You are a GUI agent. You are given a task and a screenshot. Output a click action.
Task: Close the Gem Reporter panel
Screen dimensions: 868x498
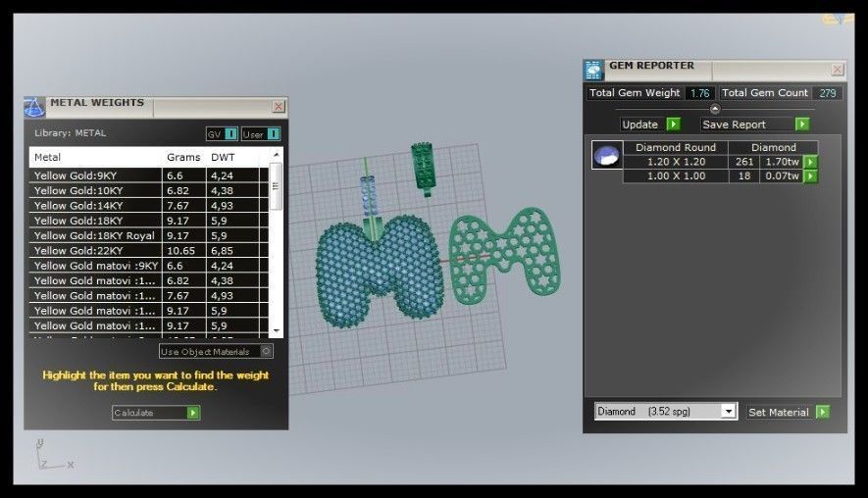pyautogui.click(x=837, y=70)
